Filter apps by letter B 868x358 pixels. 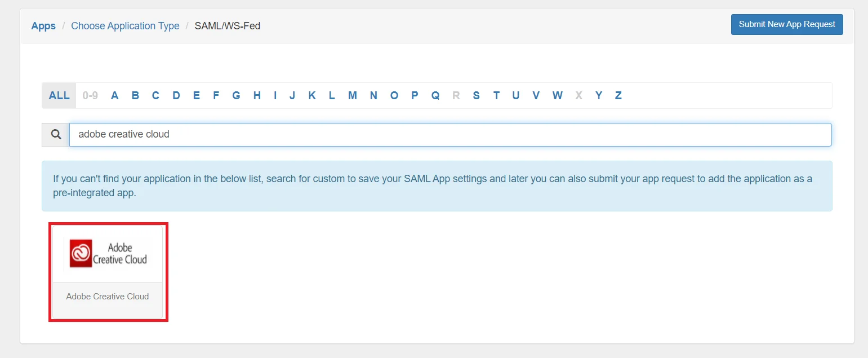tap(135, 95)
